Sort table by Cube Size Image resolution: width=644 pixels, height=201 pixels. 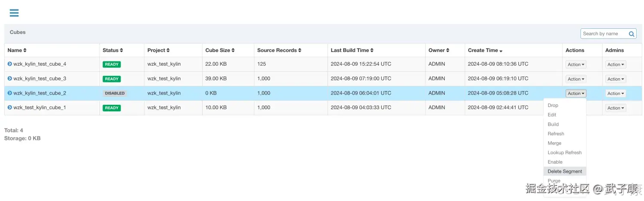233,50
